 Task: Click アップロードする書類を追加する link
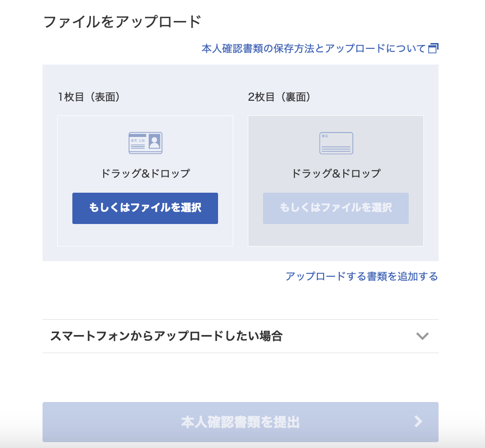(361, 277)
